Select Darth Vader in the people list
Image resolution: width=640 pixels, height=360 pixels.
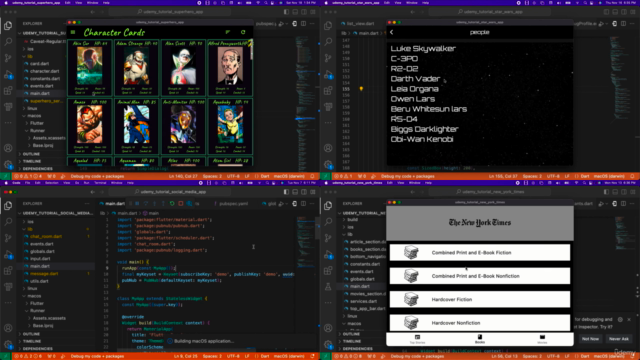click(415, 79)
